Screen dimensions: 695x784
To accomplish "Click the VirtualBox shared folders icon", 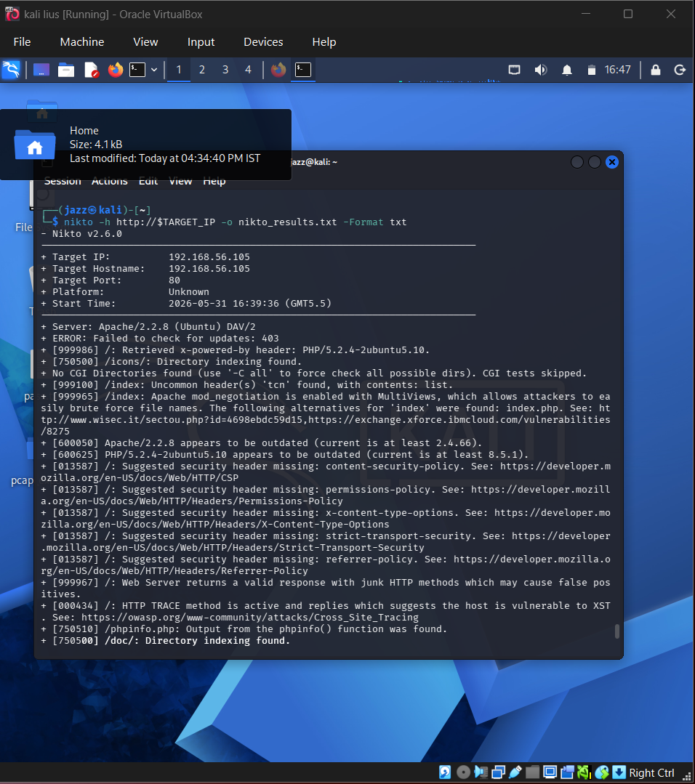I will [532, 772].
